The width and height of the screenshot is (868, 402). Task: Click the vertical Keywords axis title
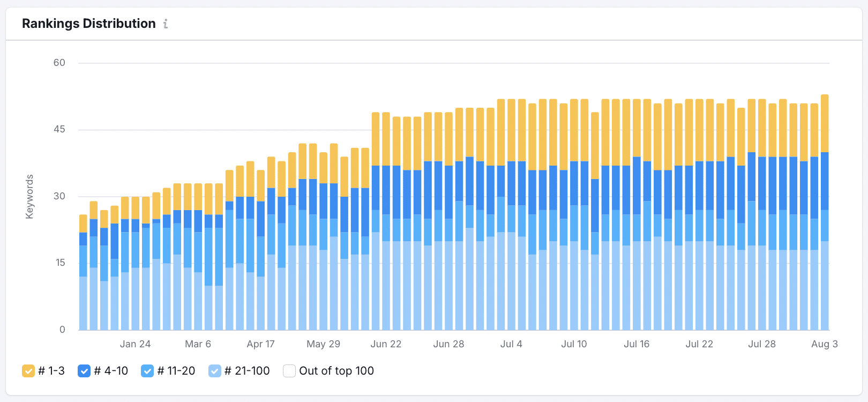(x=29, y=196)
